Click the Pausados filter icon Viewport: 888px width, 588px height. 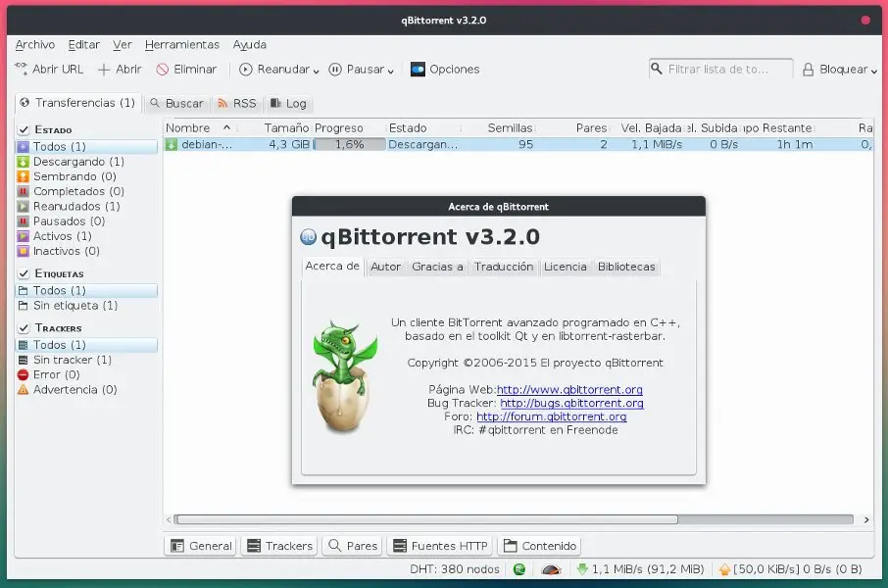[23, 220]
